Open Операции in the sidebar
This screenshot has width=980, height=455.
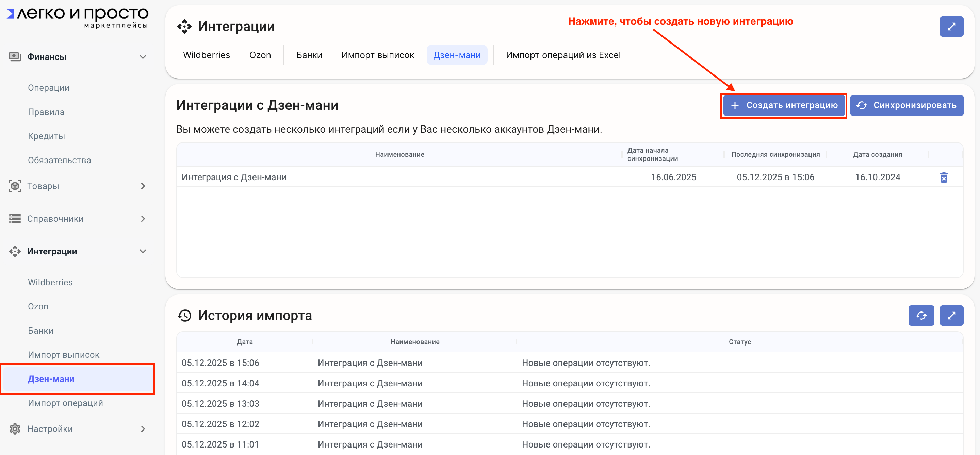49,88
